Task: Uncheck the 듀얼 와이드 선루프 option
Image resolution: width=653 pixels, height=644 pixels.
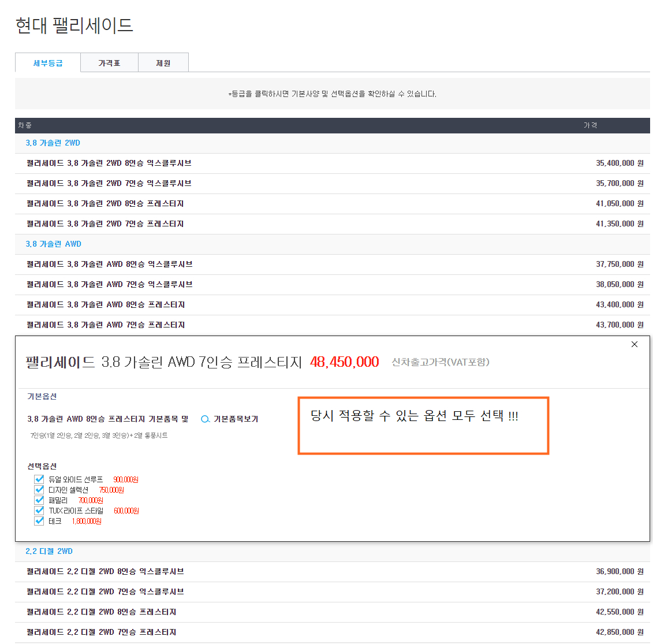Action: 39,479
